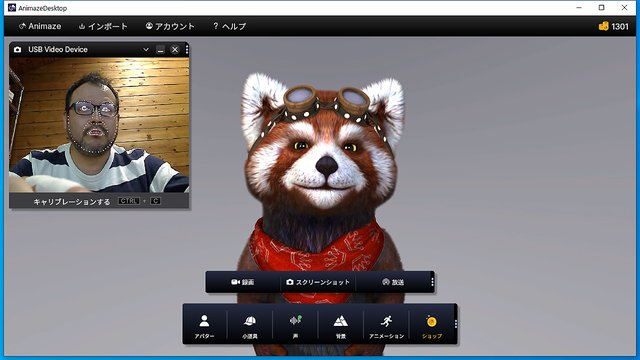Expand the USB Video Device dropdown
The width and height of the screenshot is (640, 360).
coord(146,50)
